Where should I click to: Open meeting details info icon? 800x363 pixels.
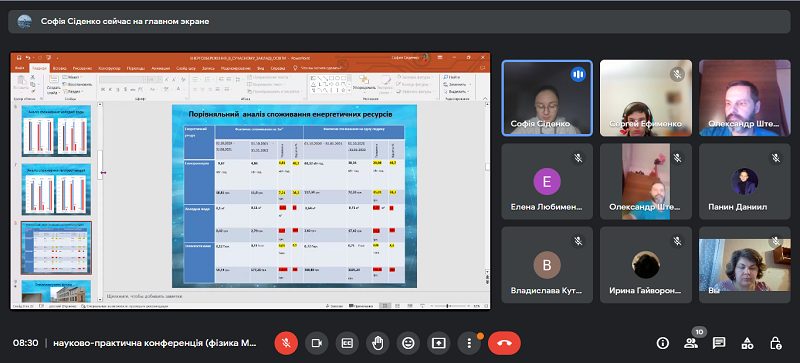pyautogui.click(x=662, y=343)
